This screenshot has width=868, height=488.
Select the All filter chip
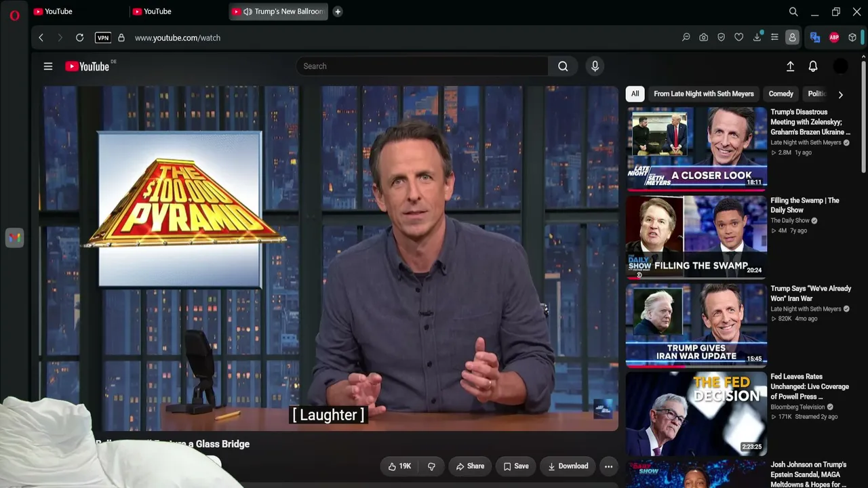pyautogui.click(x=635, y=94)
